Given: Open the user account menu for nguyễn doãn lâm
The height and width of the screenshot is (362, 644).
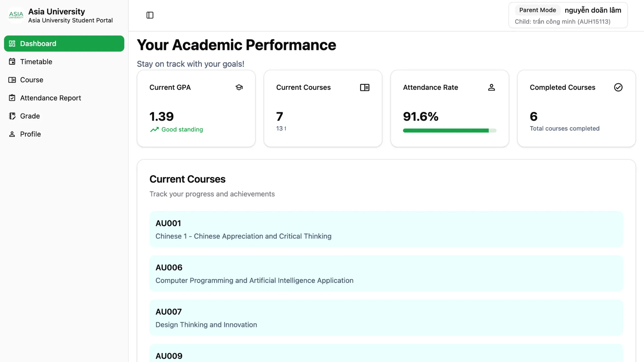Looking at the screenshot, I should pyautogui.click(x=592, y=10).
